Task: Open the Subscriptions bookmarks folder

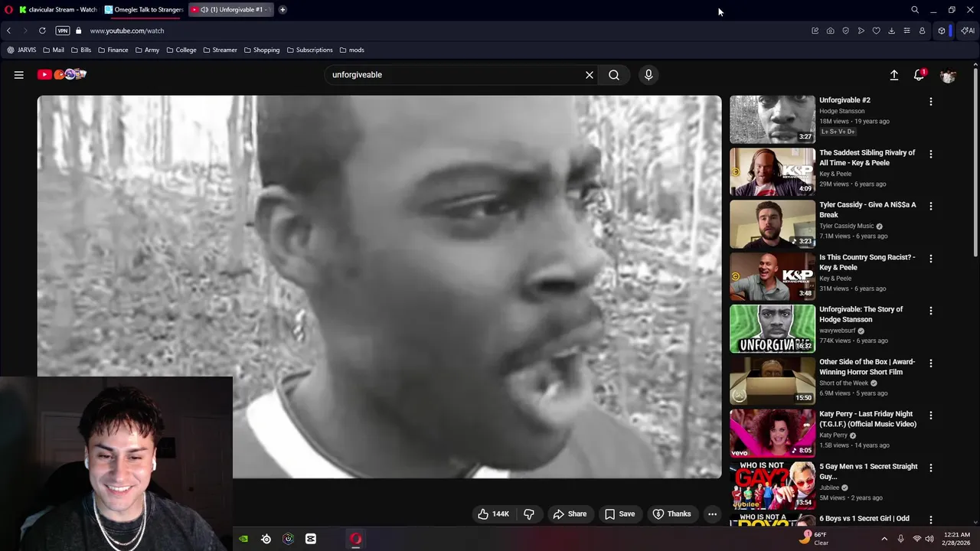Action: 310,50
